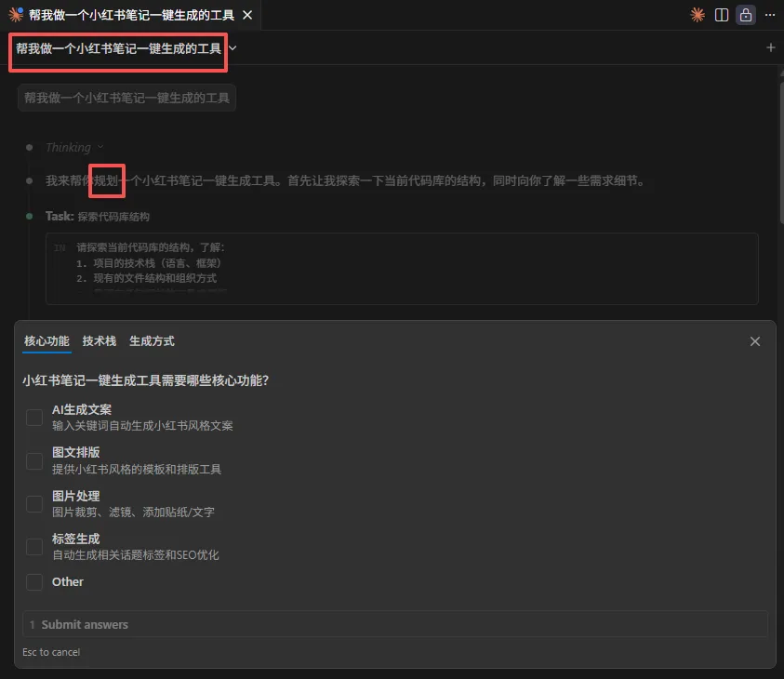This screenshot has width=784, height=679.
Task: Check the 图片处理 checkbox
Action: click(x=34, y=504)
